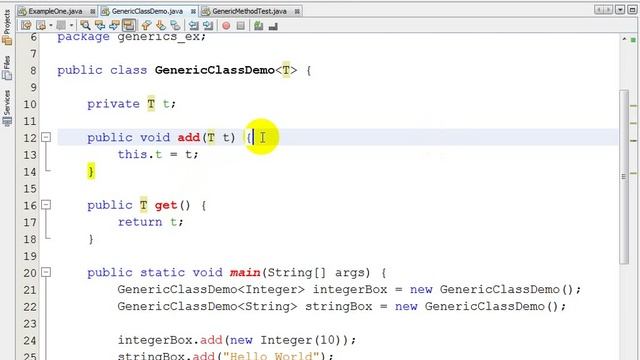Open the Projects side panel

click(7, 27)
